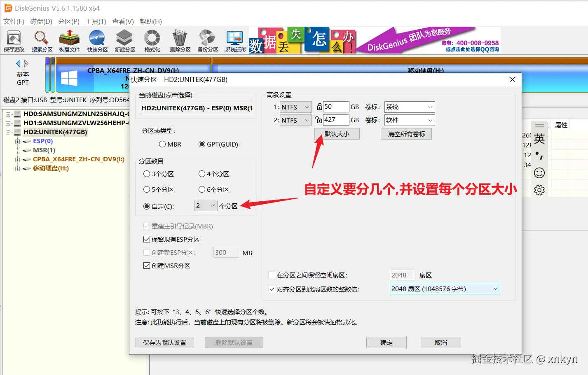Start System Migration (系统迁移) tool
The image size is (588, 375).
pyautogui.click(x=235, y=41)
